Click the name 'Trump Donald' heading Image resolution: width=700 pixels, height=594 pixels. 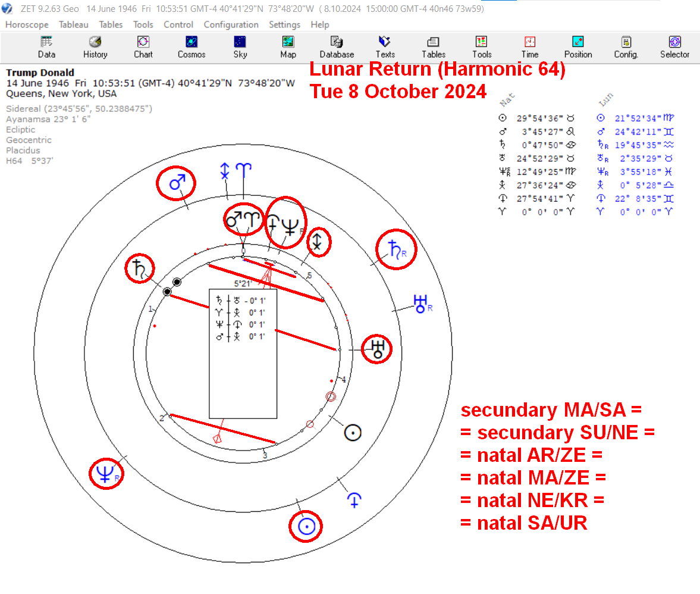40,73
